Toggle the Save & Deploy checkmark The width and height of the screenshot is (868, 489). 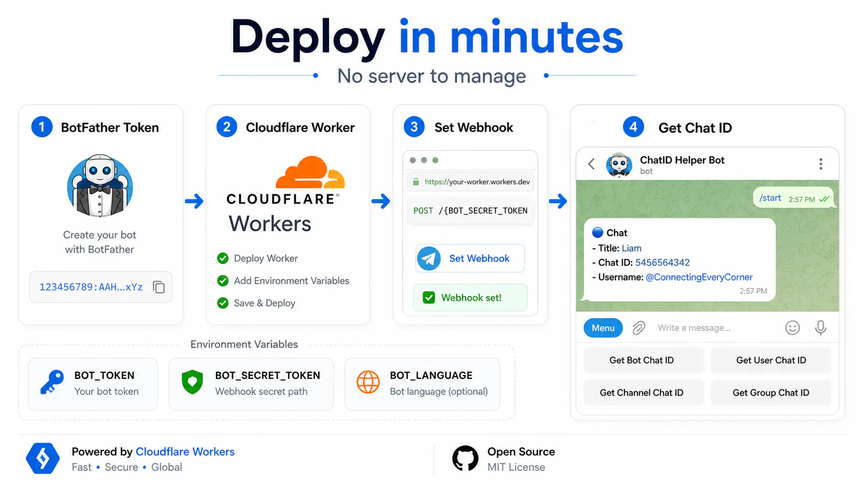click(223, 303)
